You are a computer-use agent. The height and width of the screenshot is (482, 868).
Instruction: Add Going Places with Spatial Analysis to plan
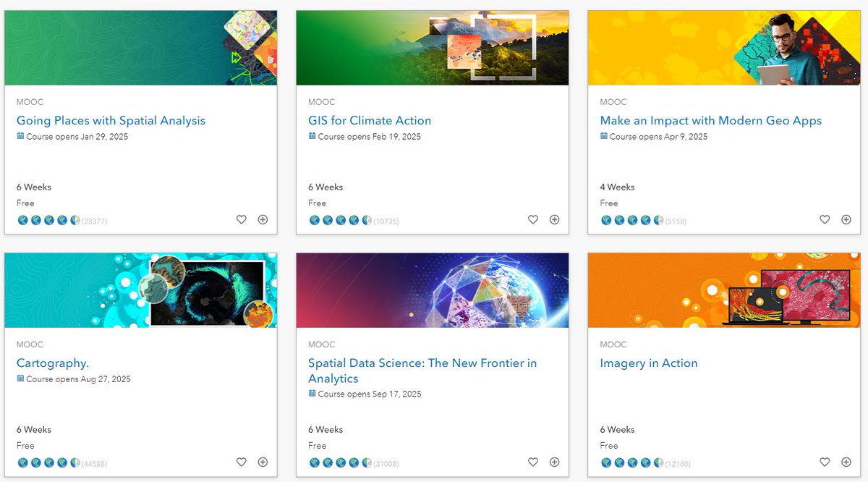[263, 220]
